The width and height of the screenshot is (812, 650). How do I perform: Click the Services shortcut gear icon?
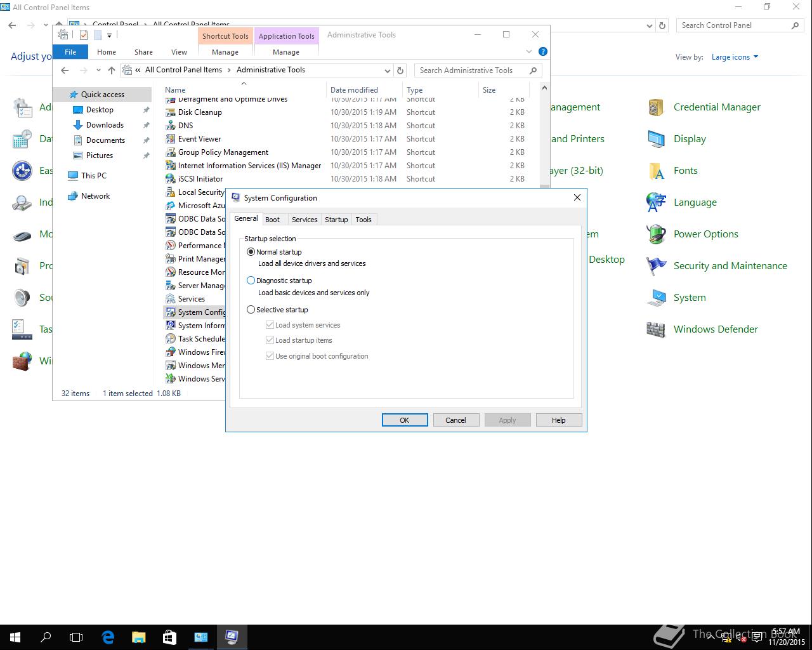click(x=170, y=299)
